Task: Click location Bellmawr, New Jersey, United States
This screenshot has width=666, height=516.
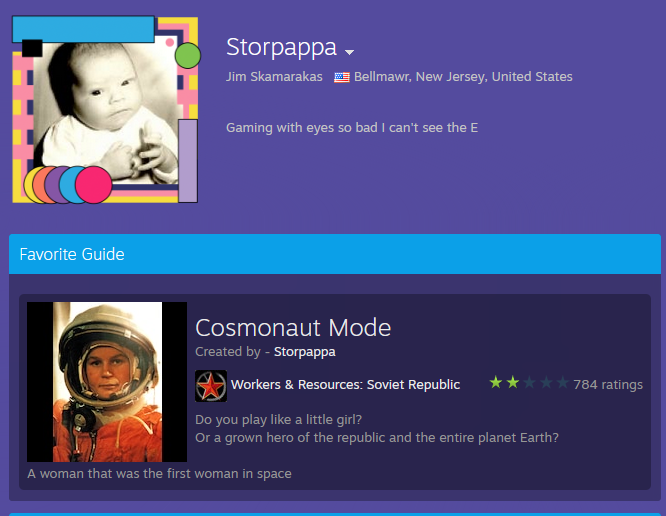Action: (463, 76)
